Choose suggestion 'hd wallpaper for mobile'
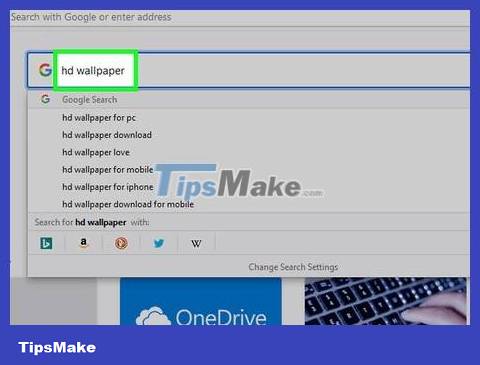This screenshot has width=480, height=365. point(249,170)
